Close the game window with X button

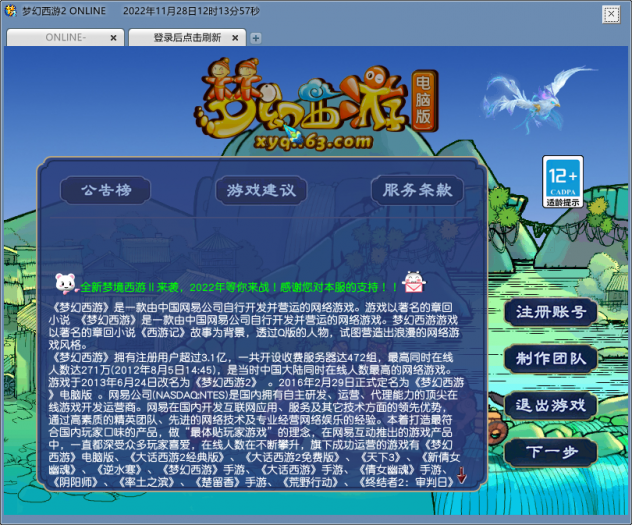pyautogui.click(x=611, y=15)
